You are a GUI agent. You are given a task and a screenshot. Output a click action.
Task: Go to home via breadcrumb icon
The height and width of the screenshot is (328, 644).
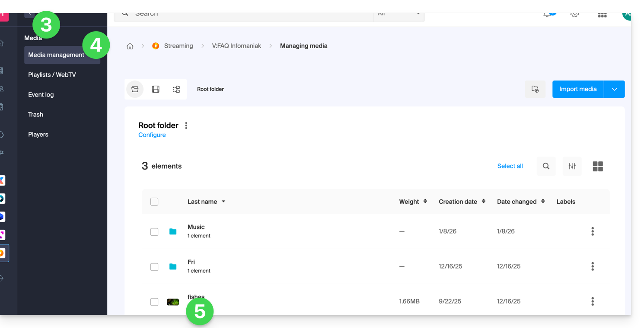130,46
